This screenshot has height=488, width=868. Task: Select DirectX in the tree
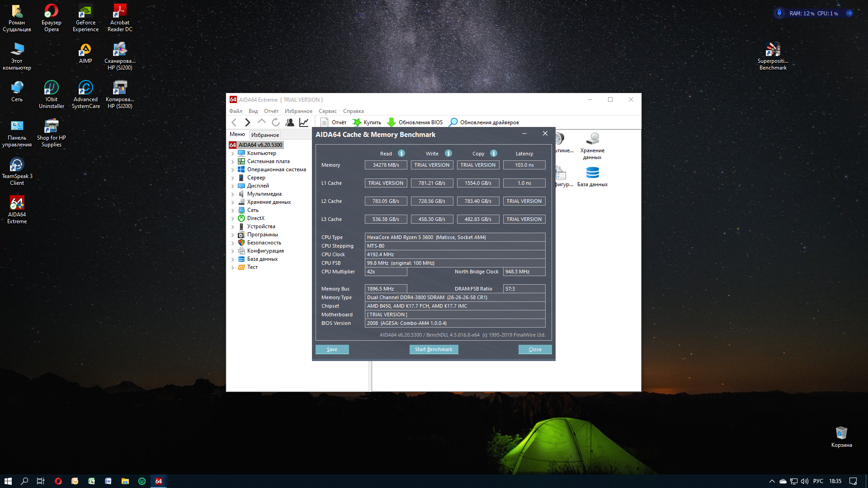[x=255, y=218]
